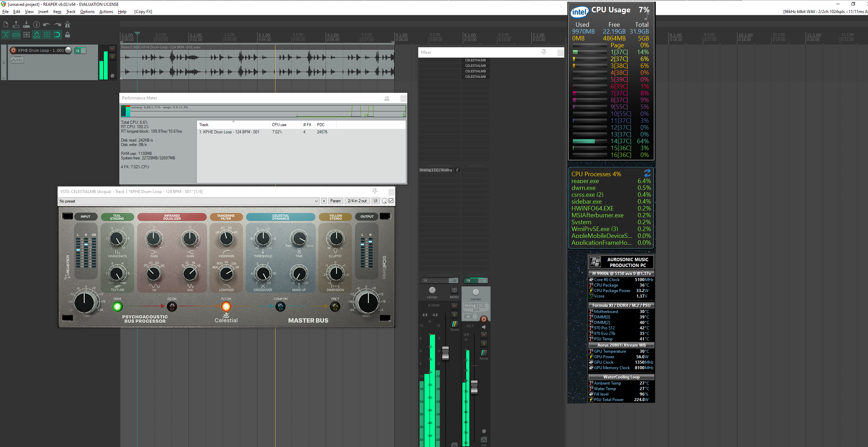The height and width of the screenshot is (447, 868).
Task: Toggle grid lines toolbar icon
Action: (47, 35)
